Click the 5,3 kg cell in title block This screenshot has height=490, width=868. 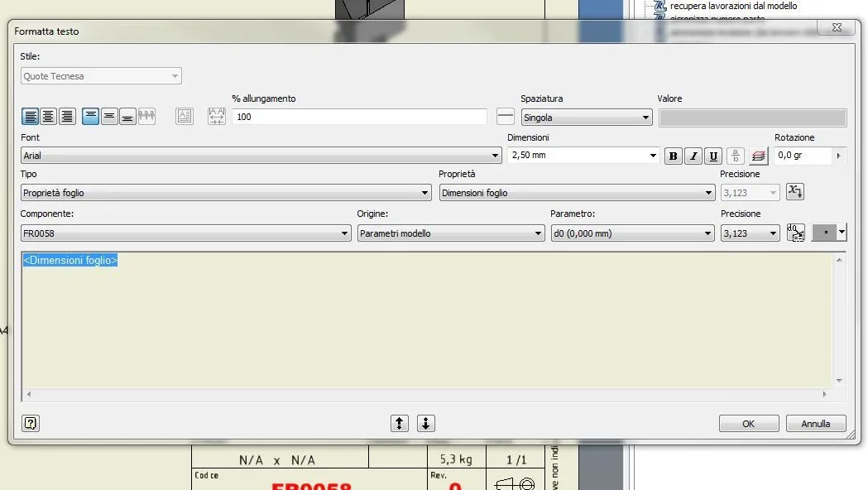click(456, 459)
